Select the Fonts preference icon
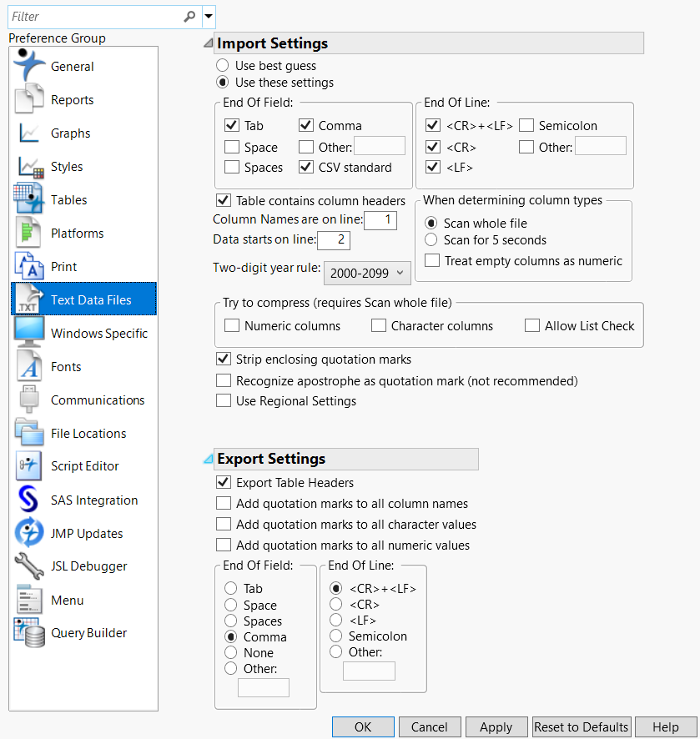The height and width of the screenshot is (739, 700). [29, 366]
